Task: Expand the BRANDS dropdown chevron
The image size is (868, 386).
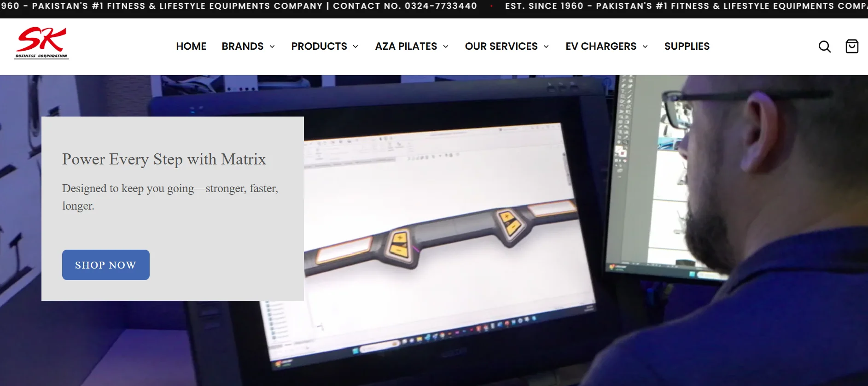Action: (272, 47)
